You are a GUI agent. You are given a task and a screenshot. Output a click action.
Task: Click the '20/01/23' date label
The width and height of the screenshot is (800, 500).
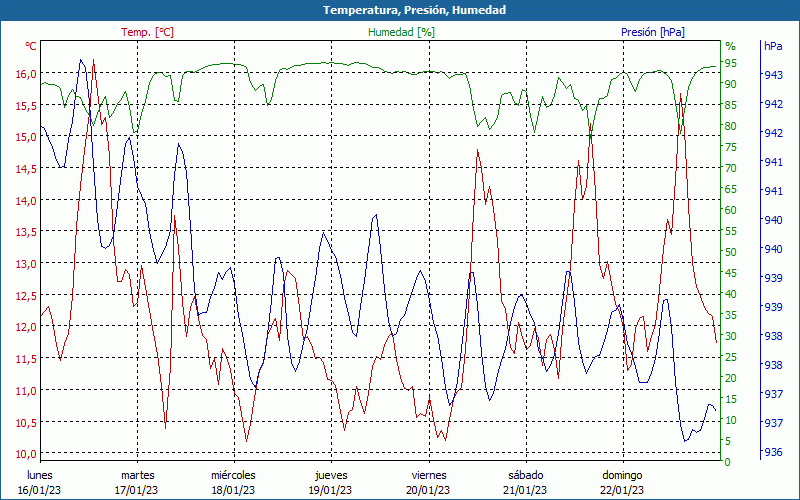point(429,490)
